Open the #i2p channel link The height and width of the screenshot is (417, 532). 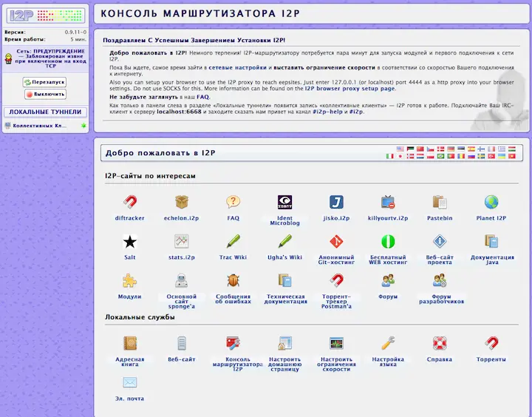point(356,112)
